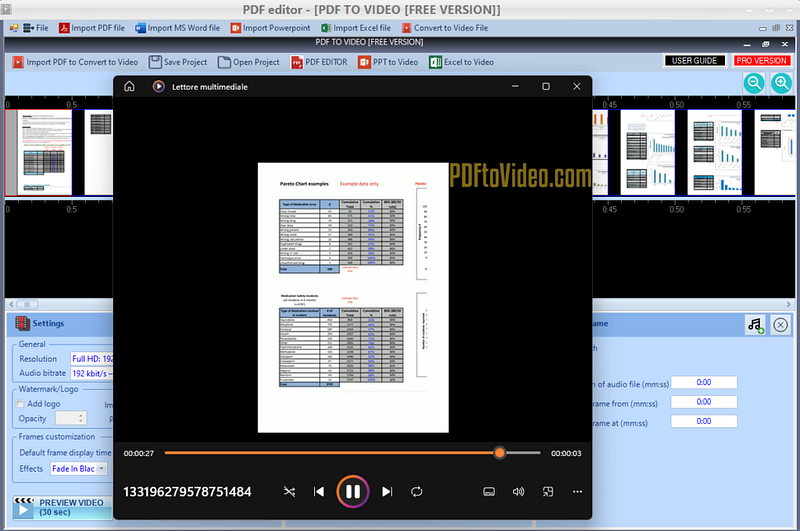Click Convert to Video File

coord(445,28)
